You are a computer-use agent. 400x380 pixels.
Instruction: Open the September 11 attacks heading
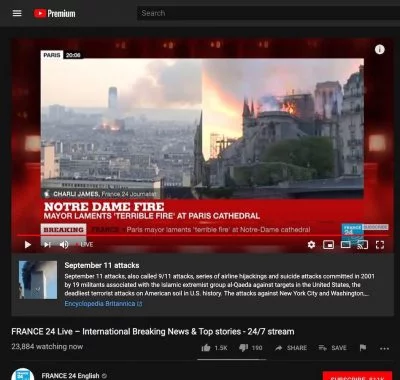pos(102,265)
